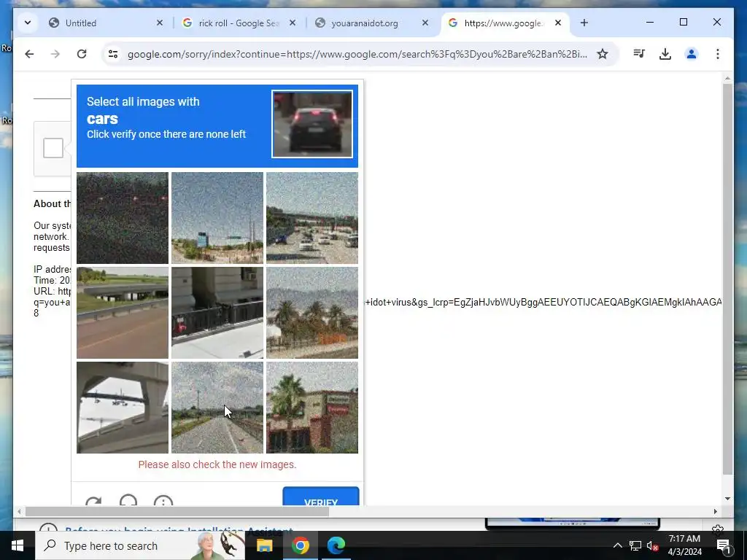Open the Windows Start menu
The height and width of the screenshot is (560, 747).
click(x=18, y=545)
